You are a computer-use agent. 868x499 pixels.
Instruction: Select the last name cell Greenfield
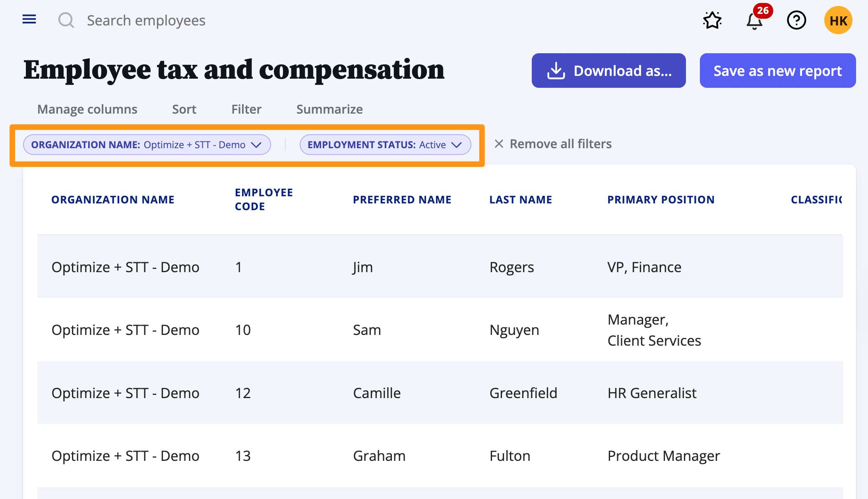tap(523, 393)
